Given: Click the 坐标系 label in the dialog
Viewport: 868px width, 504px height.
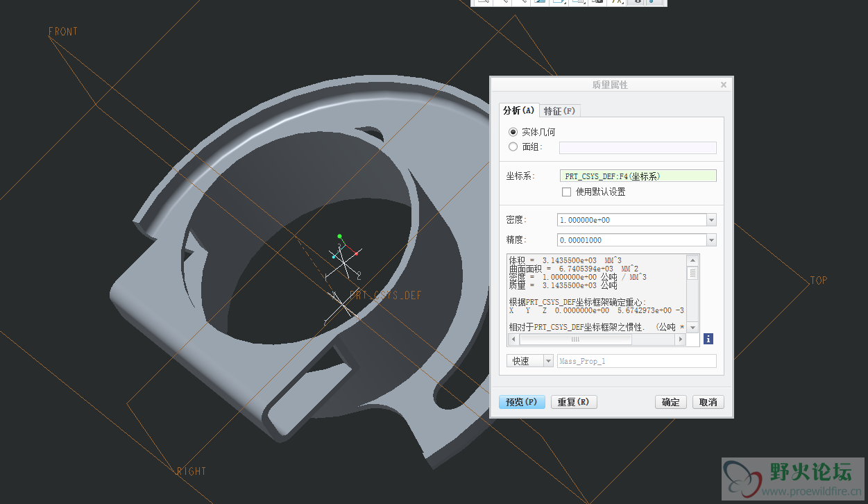Looking at the screenshot, I should click(521, 176).
